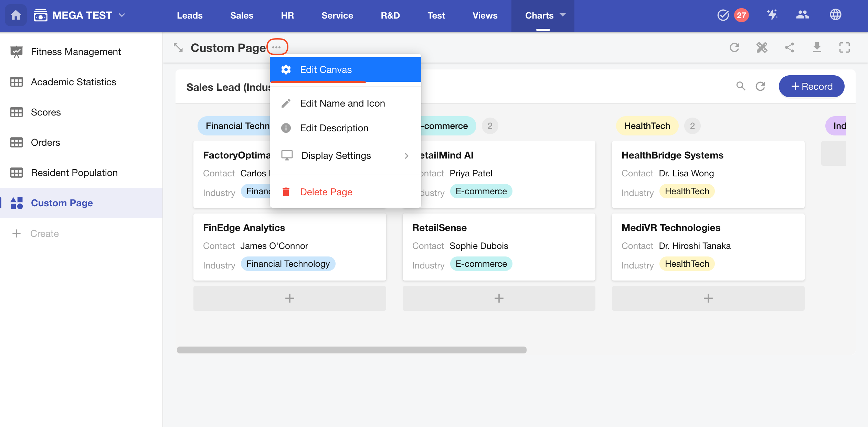
Task: Click the + Record button
Action: point(811,86)
